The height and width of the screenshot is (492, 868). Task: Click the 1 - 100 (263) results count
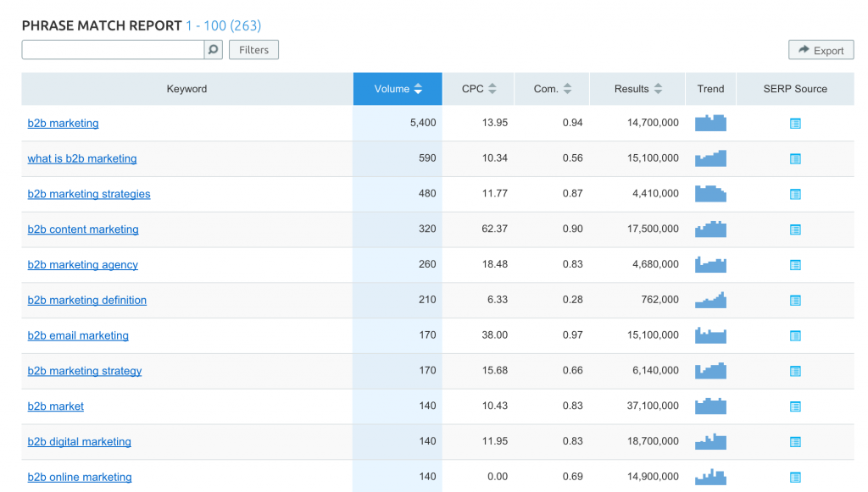[x=224, y=25]
